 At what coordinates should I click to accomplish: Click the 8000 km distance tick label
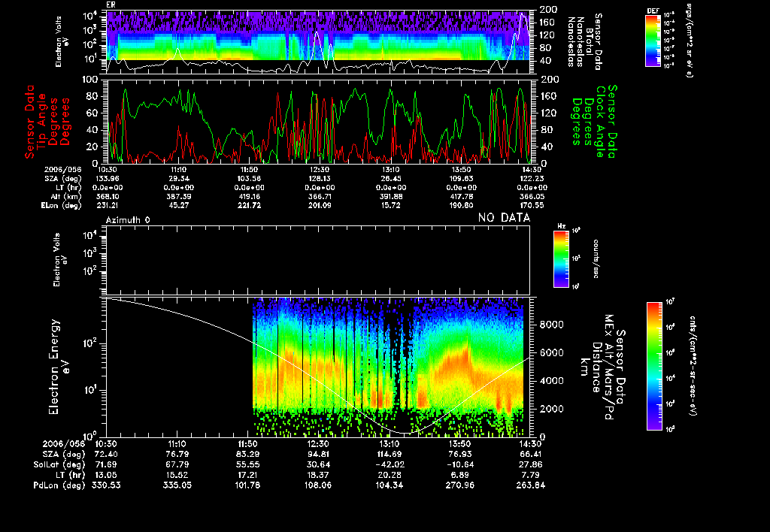click(551, 325)
